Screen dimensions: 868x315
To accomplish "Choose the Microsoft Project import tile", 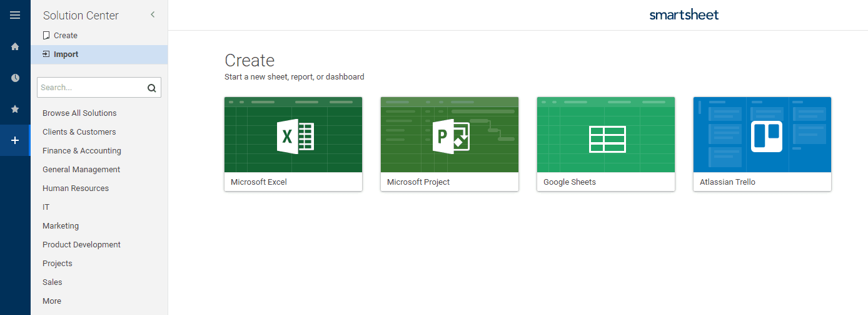I will click(449, 143).
